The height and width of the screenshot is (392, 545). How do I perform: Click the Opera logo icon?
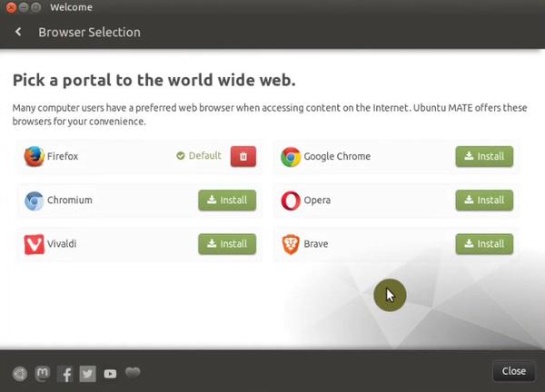[291, 201]
